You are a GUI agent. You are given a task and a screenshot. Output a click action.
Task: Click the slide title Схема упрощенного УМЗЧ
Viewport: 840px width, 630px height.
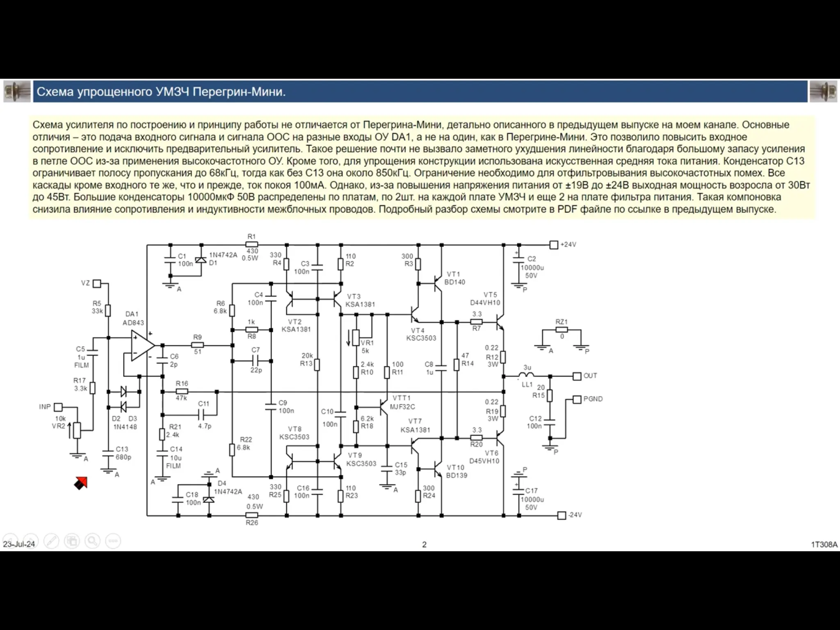pyautogui.click(x=161, y=91)
